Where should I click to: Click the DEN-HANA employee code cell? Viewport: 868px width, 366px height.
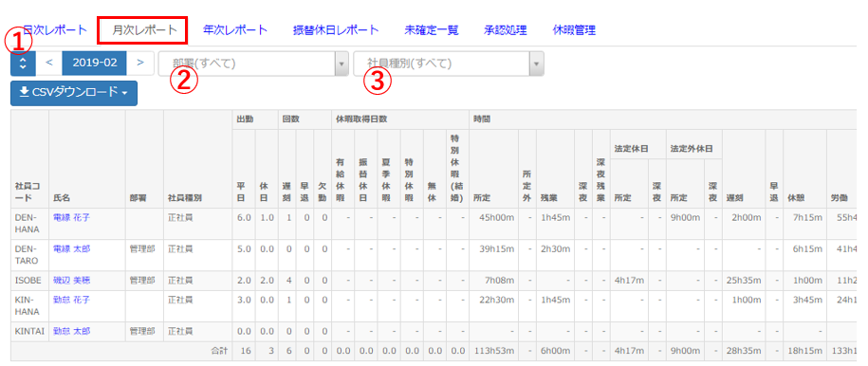pos(29,224)
